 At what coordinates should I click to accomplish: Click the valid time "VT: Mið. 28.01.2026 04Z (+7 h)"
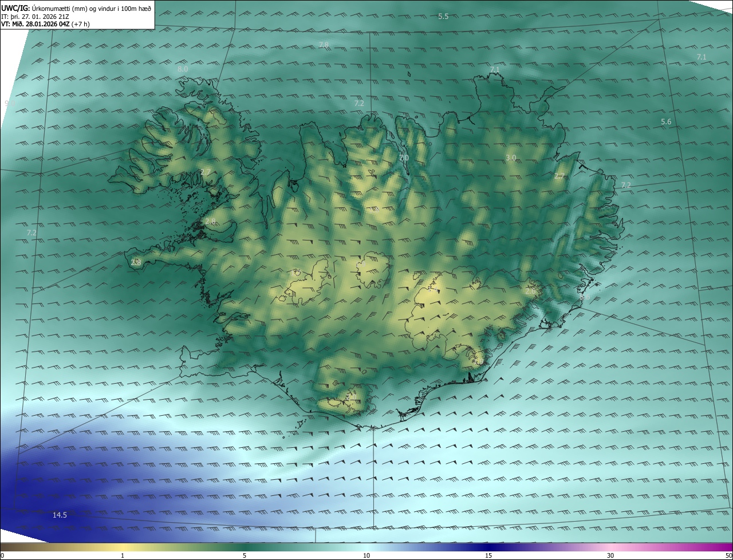(x=45, y=24)
